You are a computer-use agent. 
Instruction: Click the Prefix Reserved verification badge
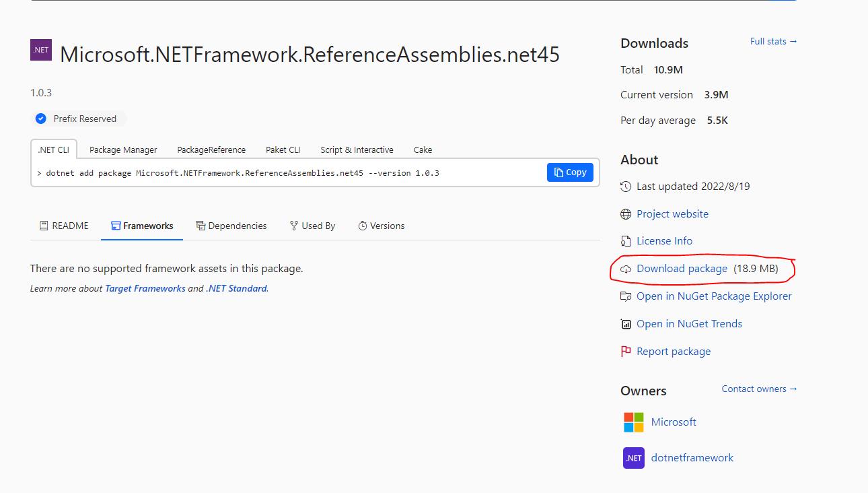pyautogui.click(x=42, y=119)
